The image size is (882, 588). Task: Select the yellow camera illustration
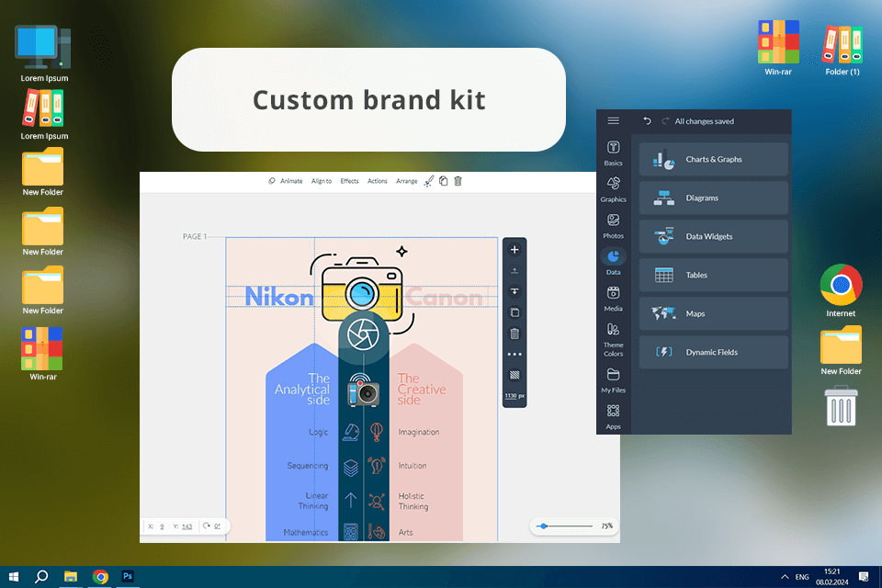362,289
